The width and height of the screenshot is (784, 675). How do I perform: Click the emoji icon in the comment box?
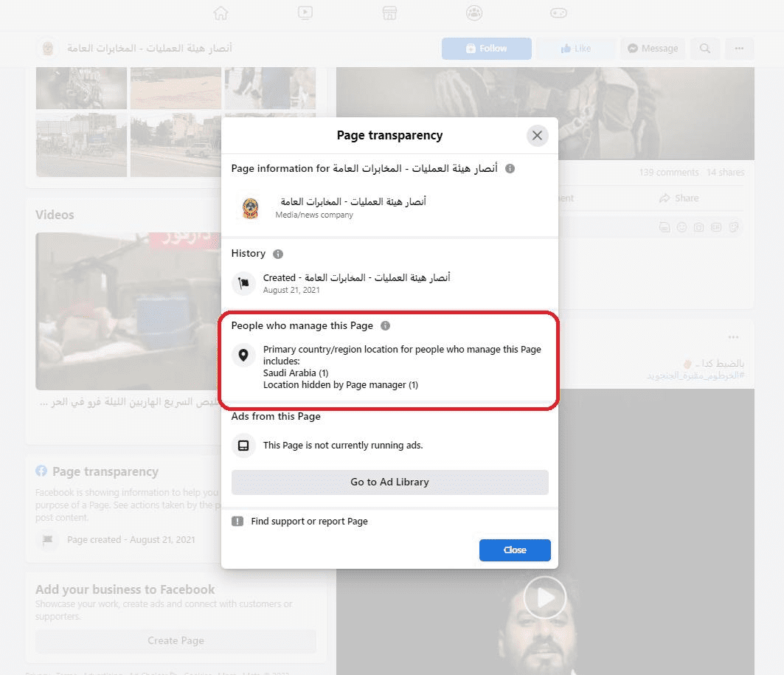pos(681,227)
